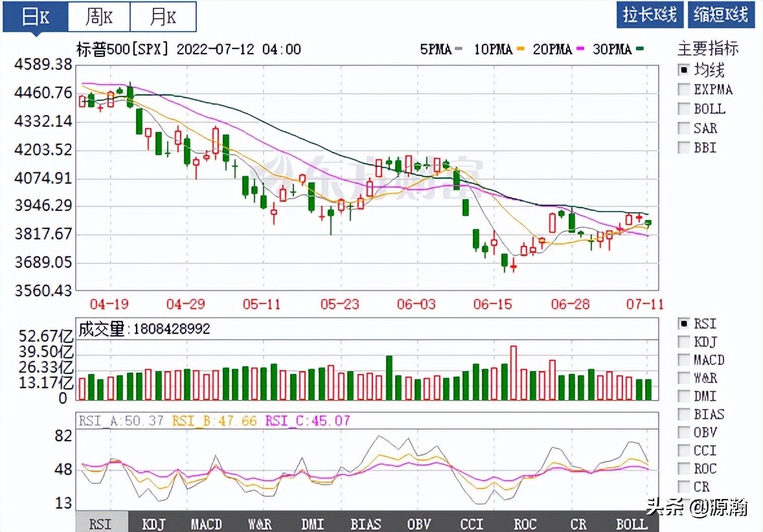The height and width of the screenshot is (532, 763).
Task: Select the RSI tab in bottom bar
Action: pos(101,523)
